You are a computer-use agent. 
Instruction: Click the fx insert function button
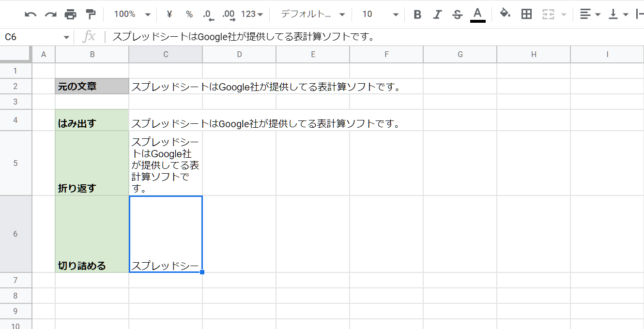[x=90, y=36]
